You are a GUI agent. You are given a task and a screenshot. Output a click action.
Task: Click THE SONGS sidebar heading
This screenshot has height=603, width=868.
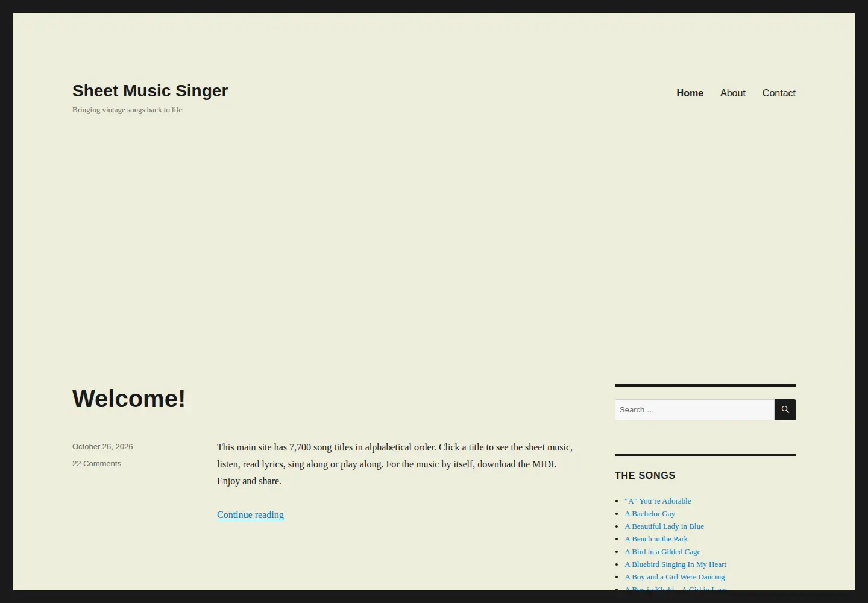[x=645, y=475]
